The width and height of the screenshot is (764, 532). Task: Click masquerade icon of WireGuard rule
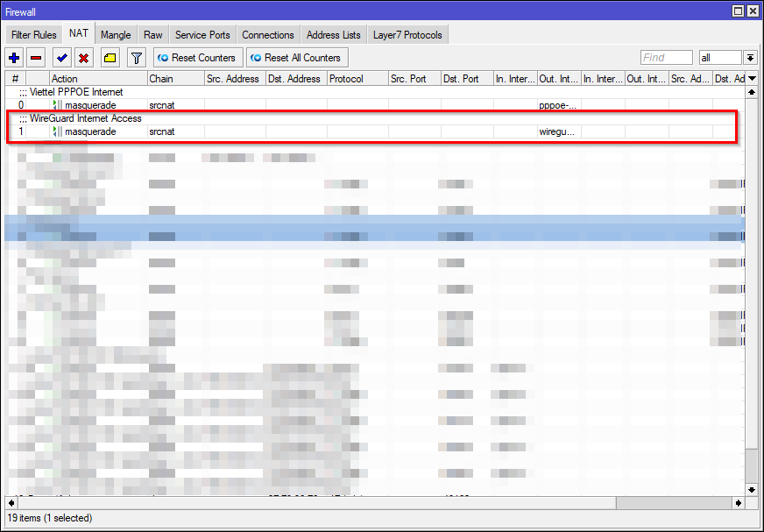(x=58, y=131)
